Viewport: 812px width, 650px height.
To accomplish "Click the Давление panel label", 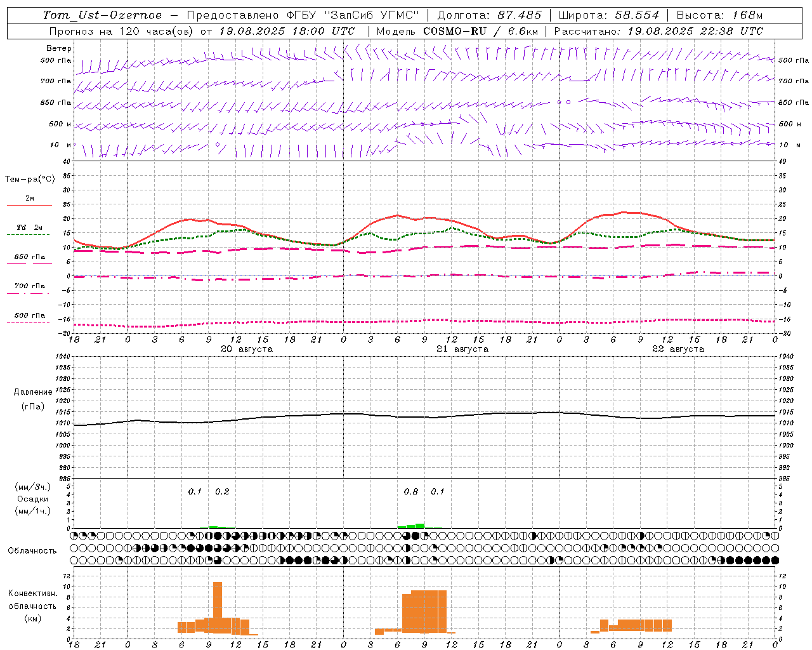I will point(33,392).
